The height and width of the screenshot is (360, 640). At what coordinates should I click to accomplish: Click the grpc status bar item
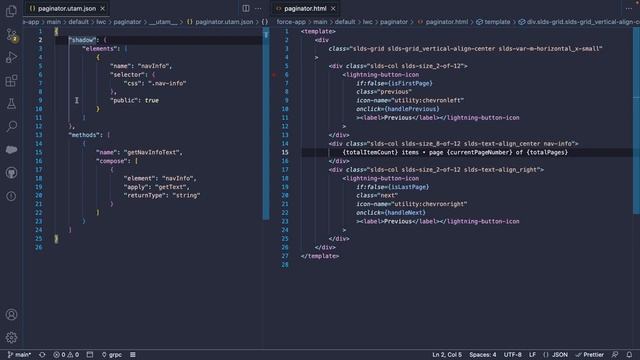(111, 355)
